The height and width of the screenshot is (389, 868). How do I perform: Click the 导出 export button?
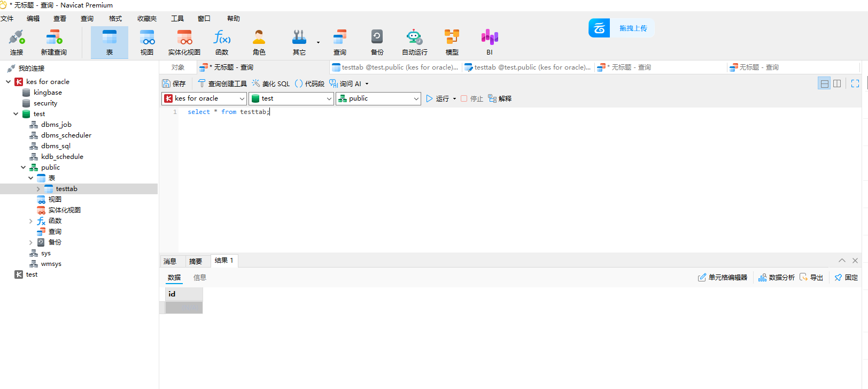tap(811, 278)
